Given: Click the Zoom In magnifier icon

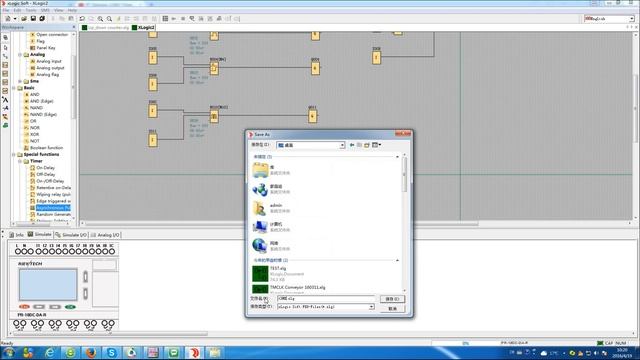Looking at the screenshot, I should (100, 19).
